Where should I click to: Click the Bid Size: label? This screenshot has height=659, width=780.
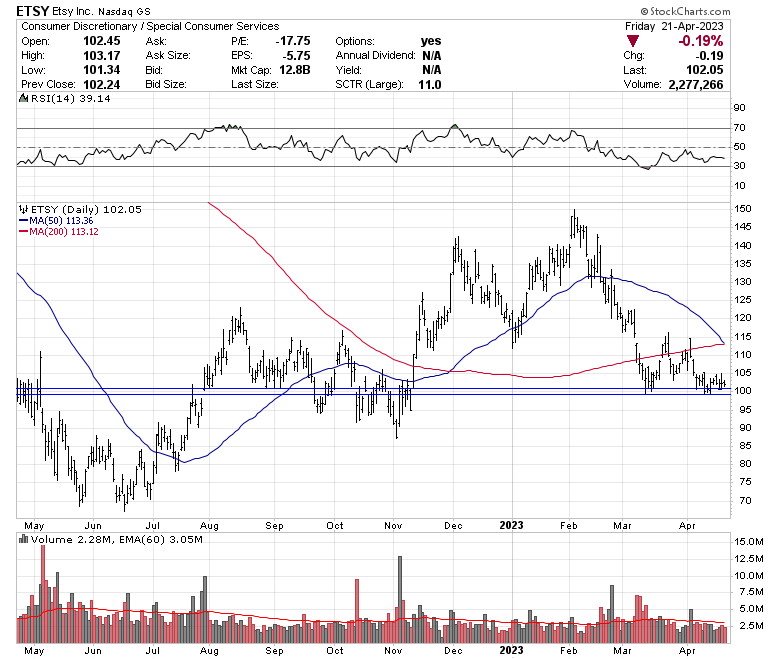point(166,85)
